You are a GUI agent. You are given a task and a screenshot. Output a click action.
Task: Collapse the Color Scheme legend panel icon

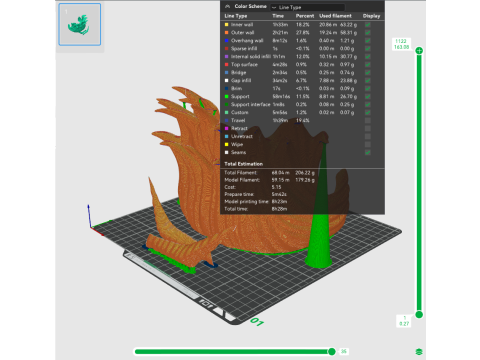(228, 6)
